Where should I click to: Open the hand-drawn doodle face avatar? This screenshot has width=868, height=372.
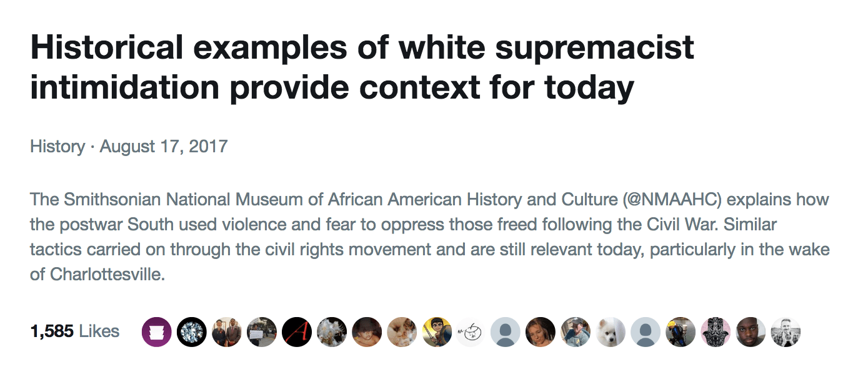point(471,332)
